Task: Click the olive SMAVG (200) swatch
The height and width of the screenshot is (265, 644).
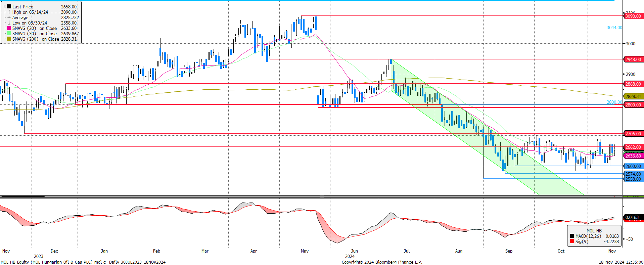Action: [x=9, y=39]
